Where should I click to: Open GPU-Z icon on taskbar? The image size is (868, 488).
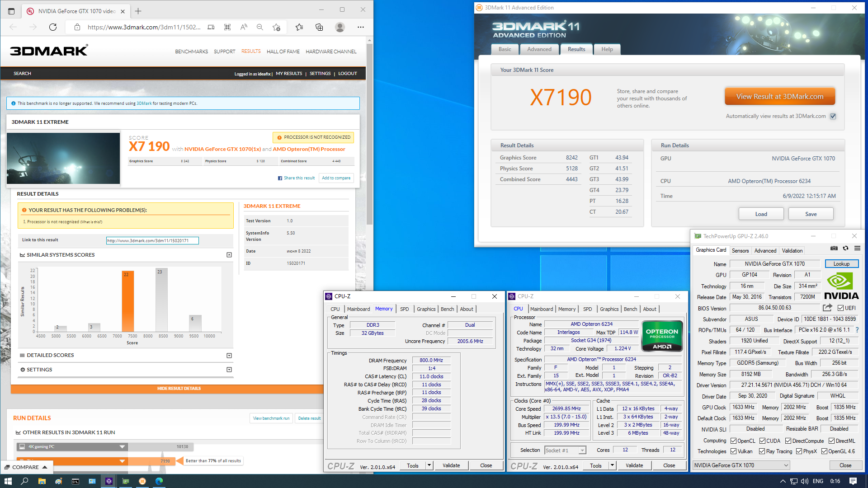[x=126, y=481]
